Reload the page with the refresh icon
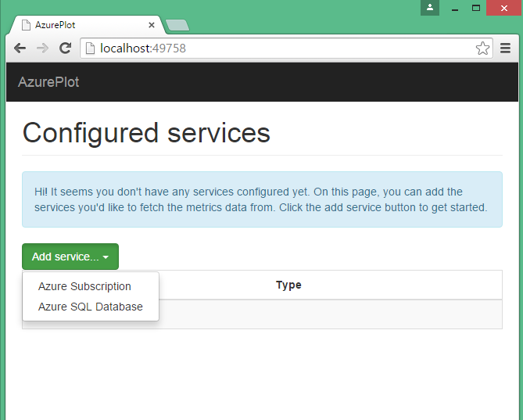The image size is (523, 420). [x=65, y=48]
